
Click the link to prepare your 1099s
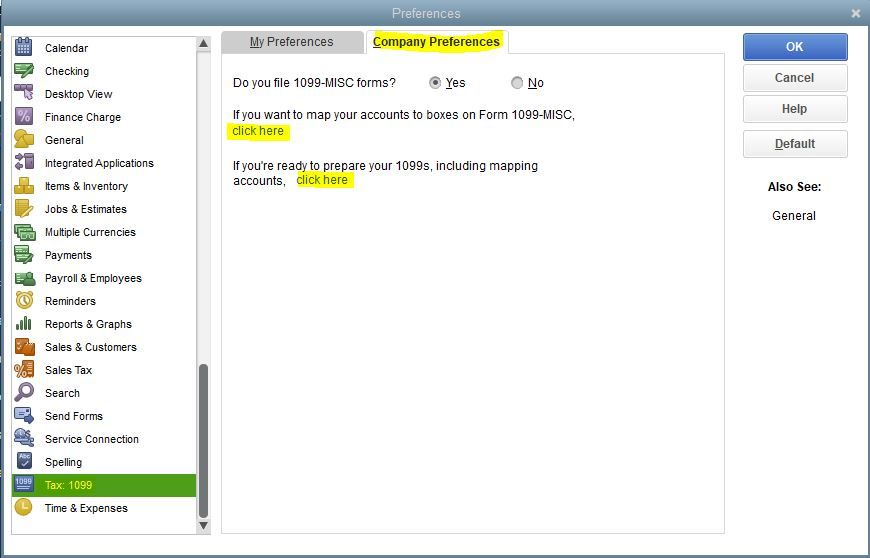pyautogui.click(x=322, y=180)
